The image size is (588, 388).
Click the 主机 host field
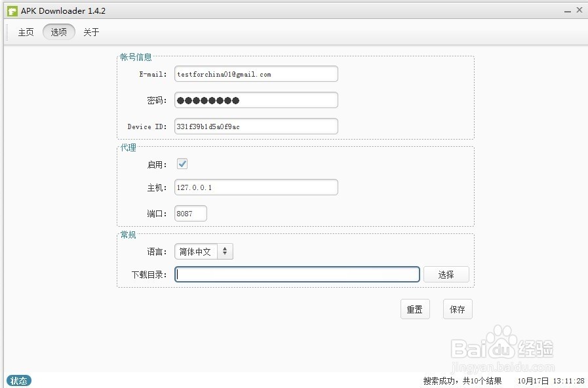coord(256,187)
